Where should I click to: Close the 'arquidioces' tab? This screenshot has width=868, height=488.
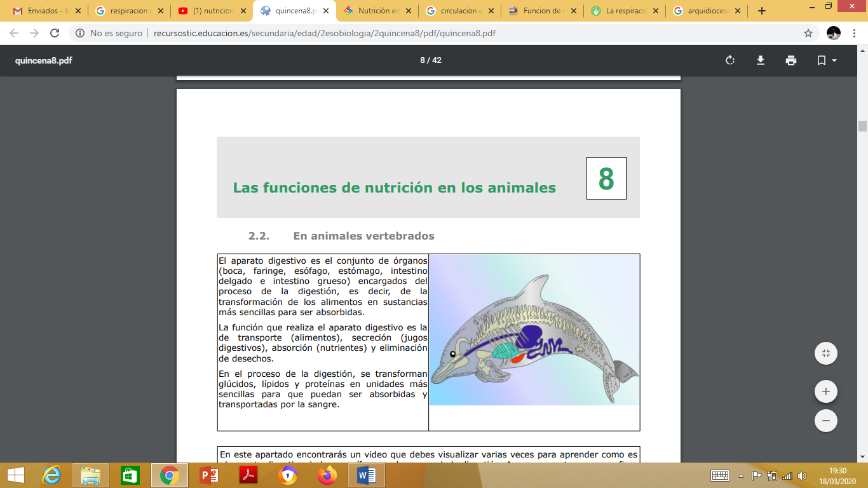click(738, 11)
